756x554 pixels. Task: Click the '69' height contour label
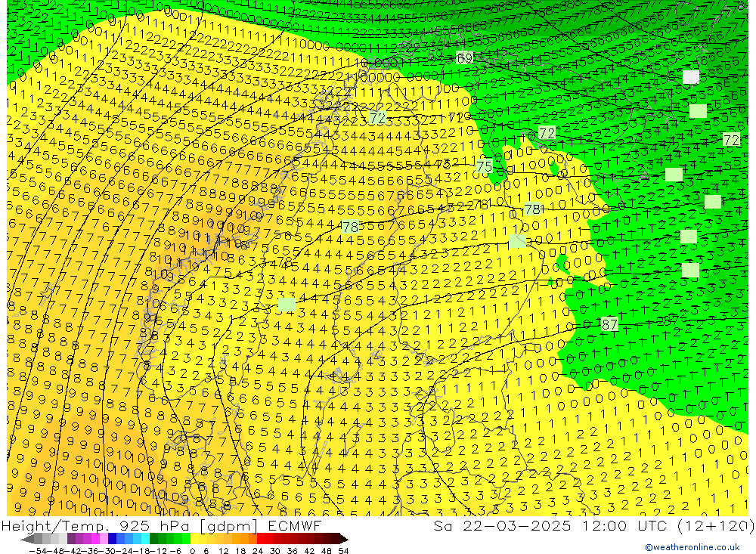[x=464, y=58]
